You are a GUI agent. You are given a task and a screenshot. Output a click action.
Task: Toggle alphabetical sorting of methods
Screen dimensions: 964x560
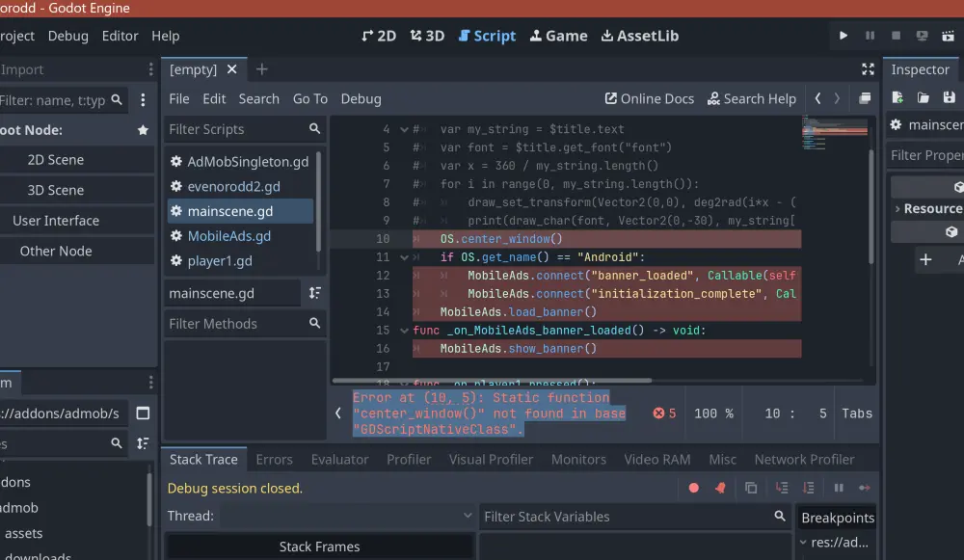(x=315, y=293)
